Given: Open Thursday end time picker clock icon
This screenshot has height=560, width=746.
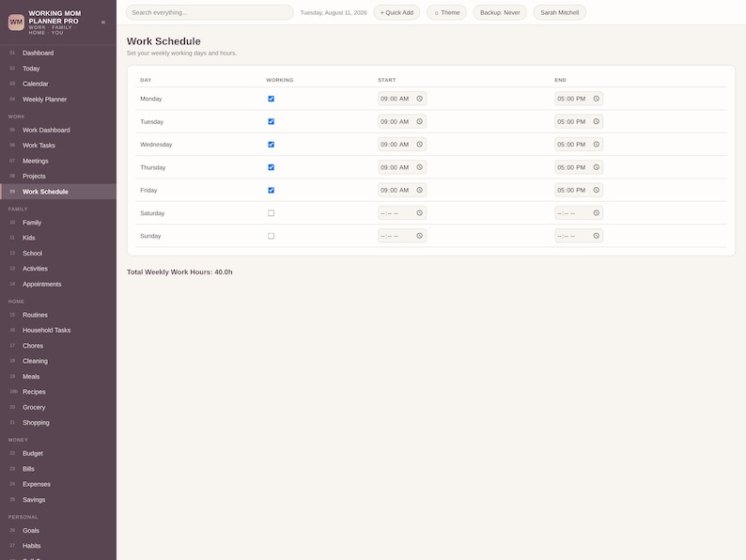Looking at the screenshot, I should [596, 167].
